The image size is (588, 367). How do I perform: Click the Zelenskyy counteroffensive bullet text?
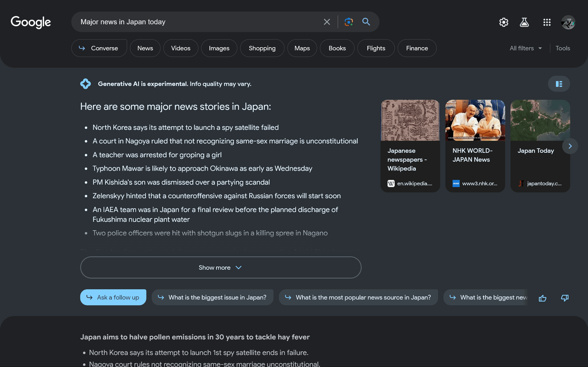(x=216, y=196)
